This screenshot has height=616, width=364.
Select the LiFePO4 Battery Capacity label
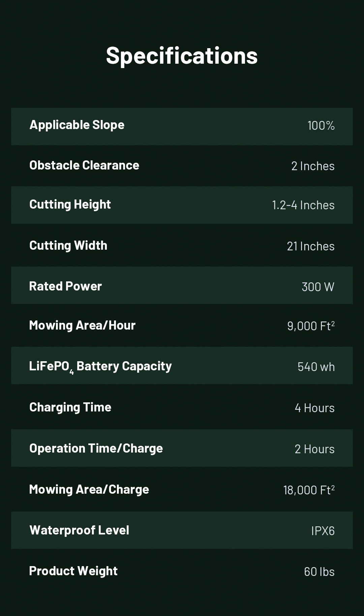100,366
